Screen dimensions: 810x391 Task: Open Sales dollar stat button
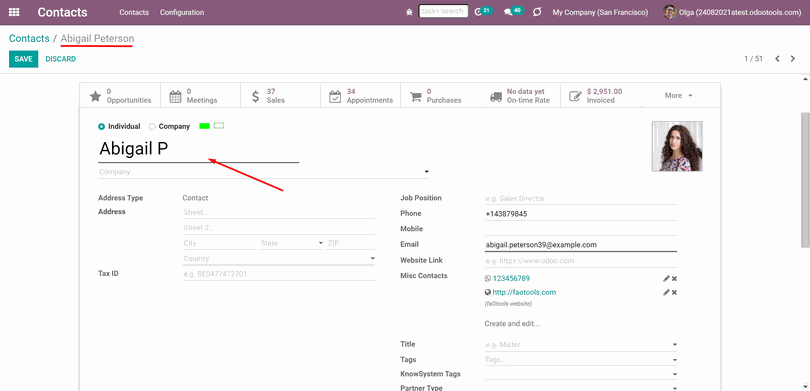tap(281, 96)
